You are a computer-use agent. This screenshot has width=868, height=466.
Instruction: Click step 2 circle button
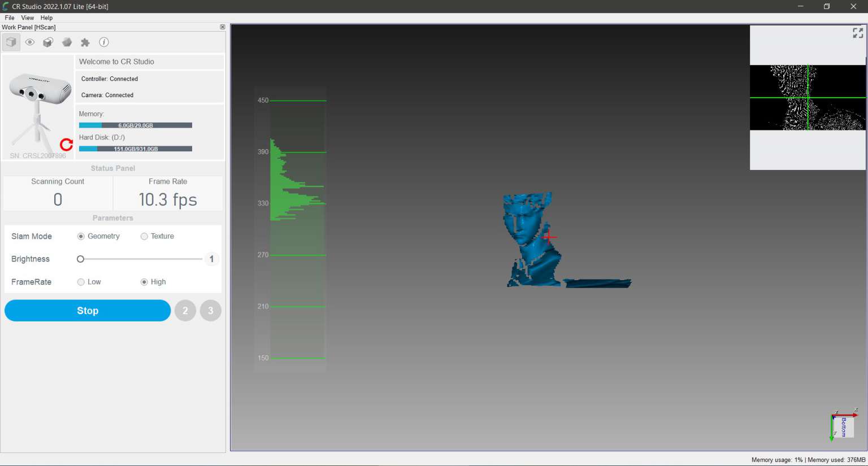185,310
